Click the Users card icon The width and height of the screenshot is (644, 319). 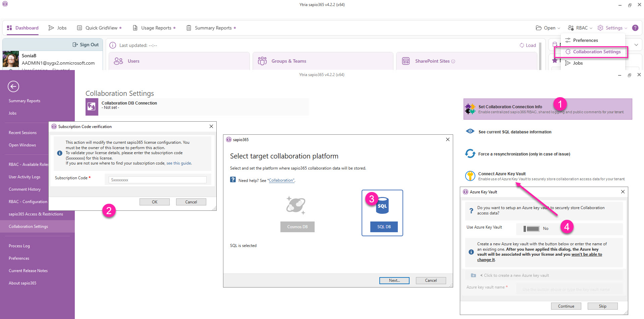coord(118,61)
